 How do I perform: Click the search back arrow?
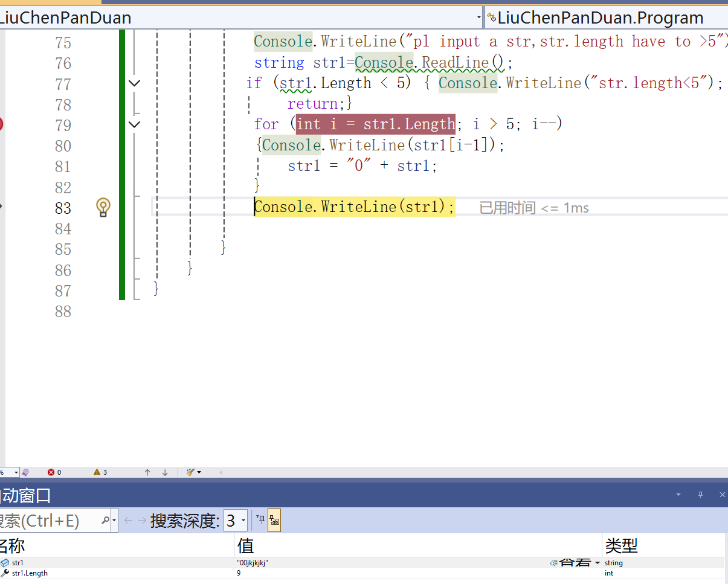pos(128,520)
